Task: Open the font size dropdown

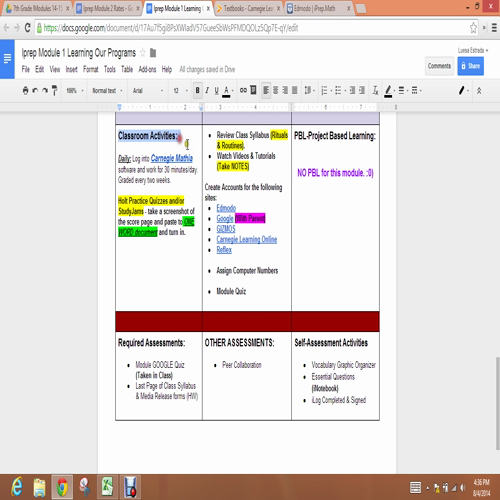Action: (x=180, y=90)
